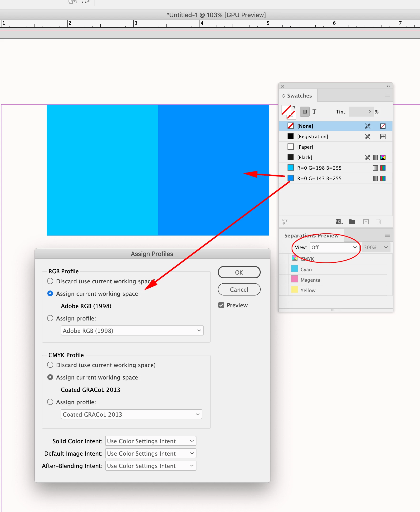Click the CMYK mode icon on [Black] row

coord(383,158)
